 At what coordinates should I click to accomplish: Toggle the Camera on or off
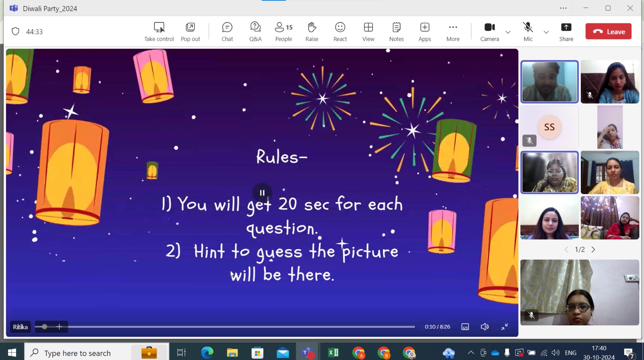pos(489,32)
